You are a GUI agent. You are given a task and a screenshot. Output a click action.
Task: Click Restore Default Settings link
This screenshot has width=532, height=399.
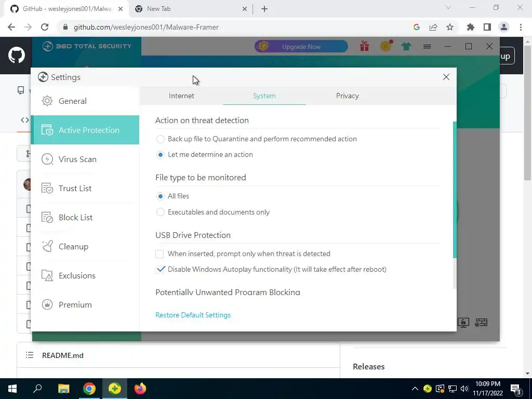(x=193, y=315)
